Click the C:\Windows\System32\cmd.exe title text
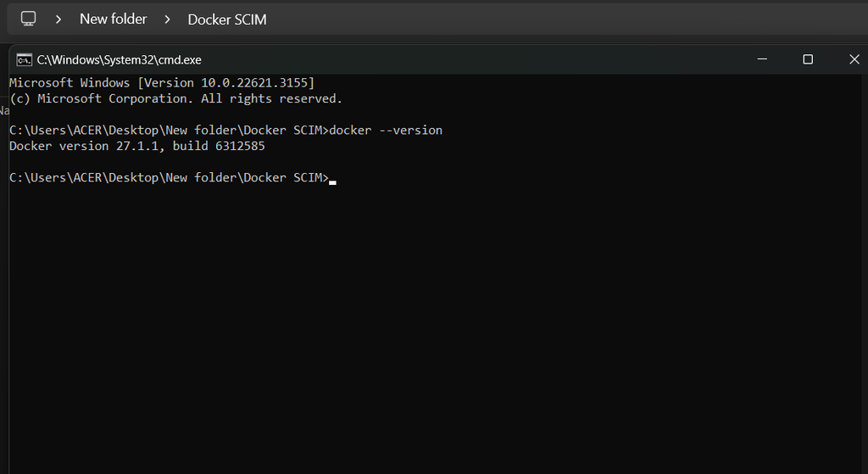 coord(119,59)
